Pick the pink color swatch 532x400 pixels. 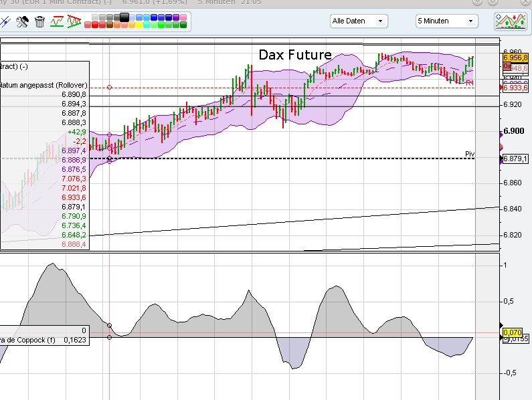point(183,17)
